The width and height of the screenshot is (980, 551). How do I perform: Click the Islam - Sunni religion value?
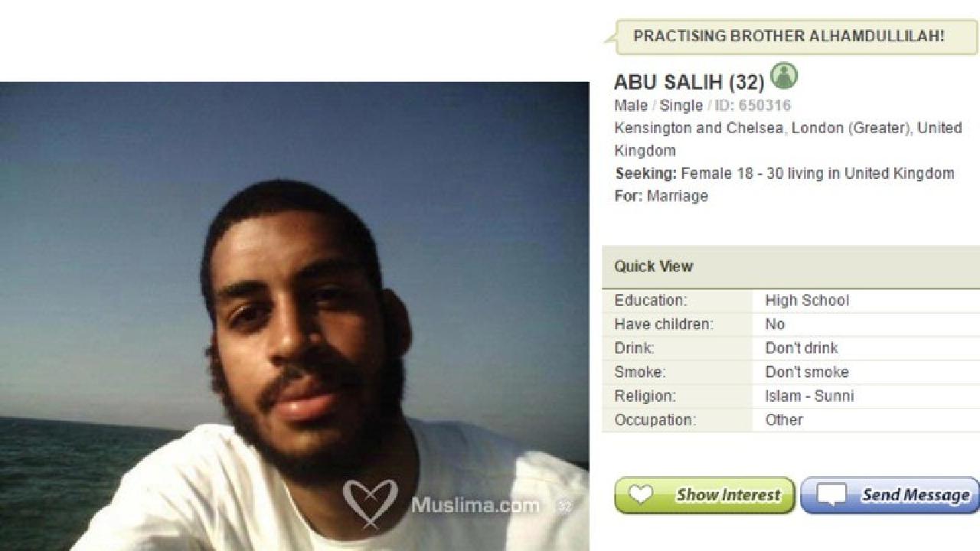point(808,396)
